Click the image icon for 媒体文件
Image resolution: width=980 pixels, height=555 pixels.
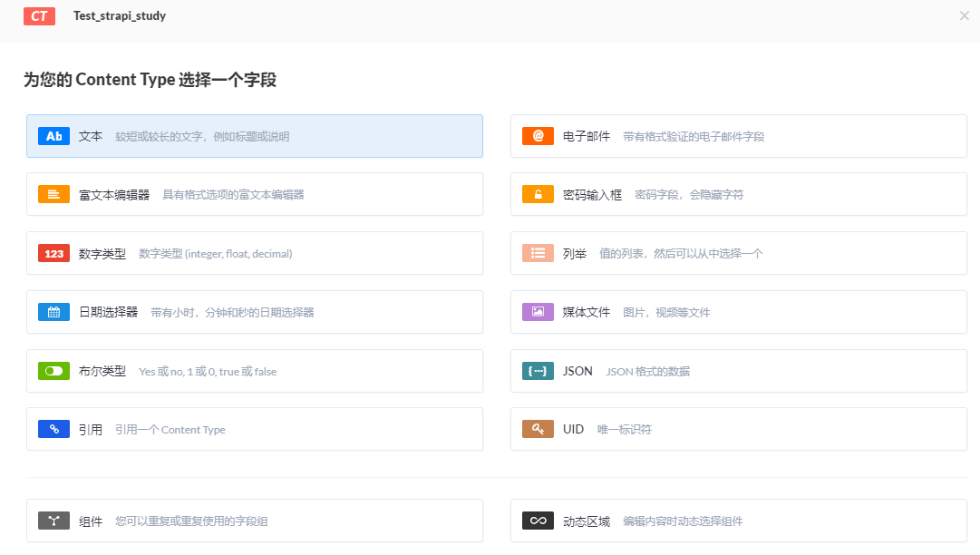coord(538,311)
